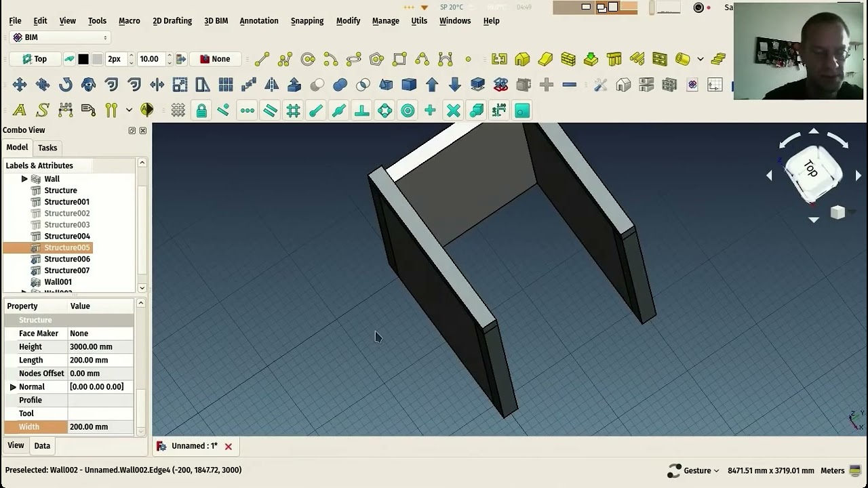Image resolution: width=868 pixels, height=488 pixels.
Task: Open the BIM workbench selector dropdown
Action: tap(60, 37)
